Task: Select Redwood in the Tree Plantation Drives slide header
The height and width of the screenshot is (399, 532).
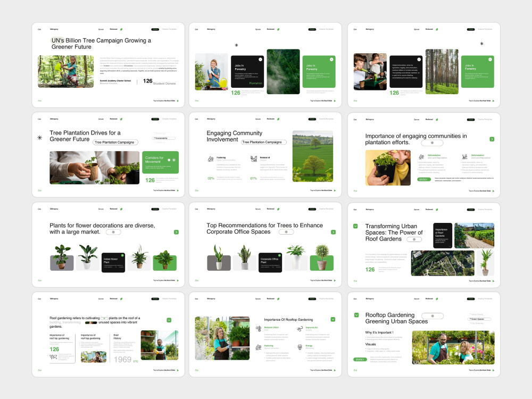Action: (114, 119)
